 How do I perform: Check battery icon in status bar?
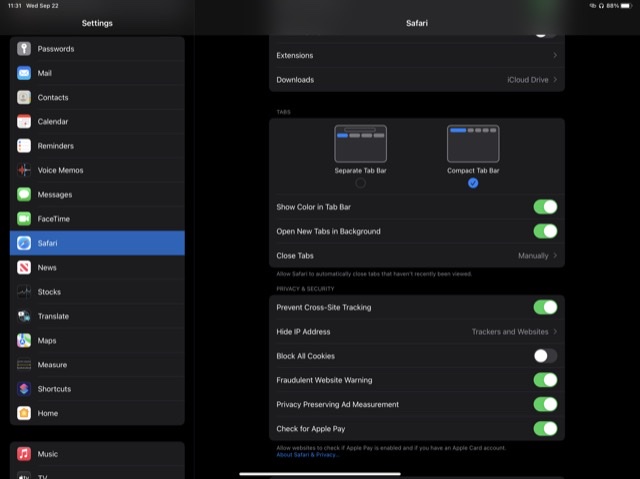(626, 6)
